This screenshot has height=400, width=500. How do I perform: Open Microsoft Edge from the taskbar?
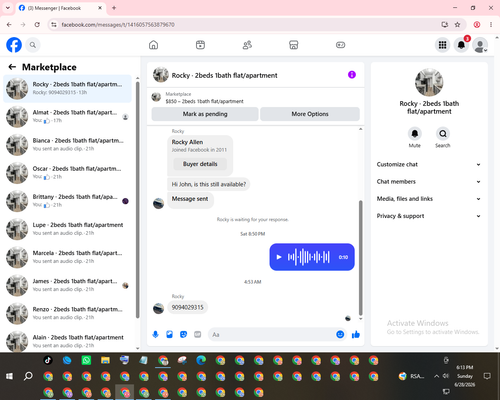click(x=201, y=360)
